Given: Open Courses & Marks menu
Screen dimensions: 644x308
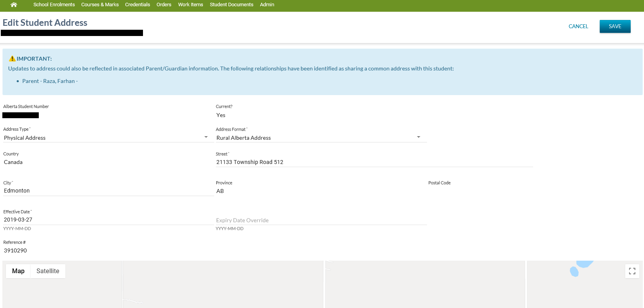Looking at the screenshot, I should [100, 5].
